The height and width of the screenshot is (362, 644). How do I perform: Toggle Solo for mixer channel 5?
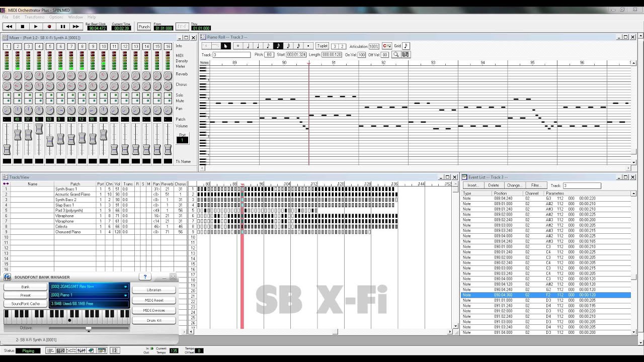click(x=49, y=95)
